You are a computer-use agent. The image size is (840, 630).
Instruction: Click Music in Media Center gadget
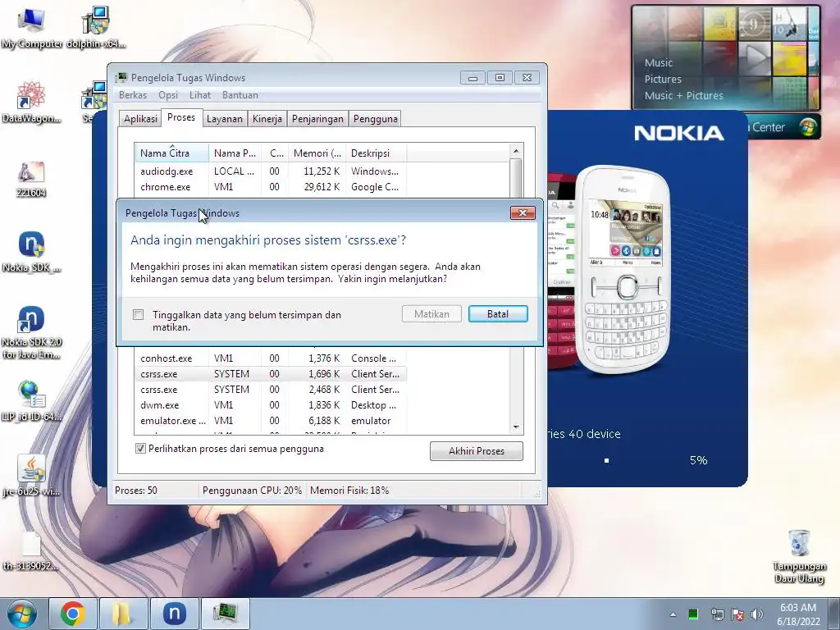659,62
